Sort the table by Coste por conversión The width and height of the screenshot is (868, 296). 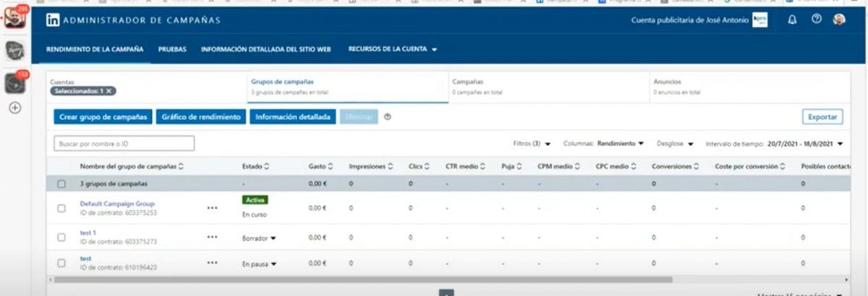pyautogui.click(x=751, y=166)
